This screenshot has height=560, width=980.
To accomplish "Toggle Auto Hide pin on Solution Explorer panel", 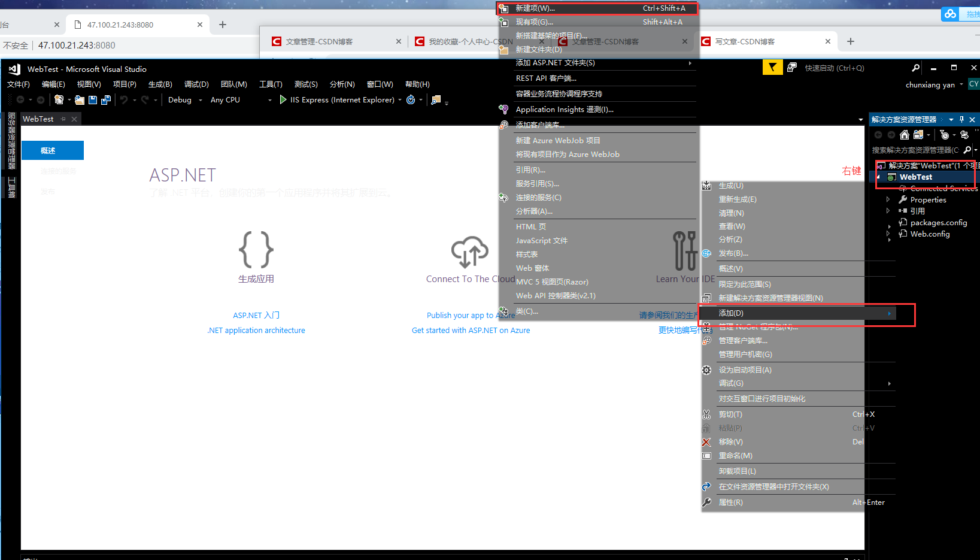I will pos(961,120).
